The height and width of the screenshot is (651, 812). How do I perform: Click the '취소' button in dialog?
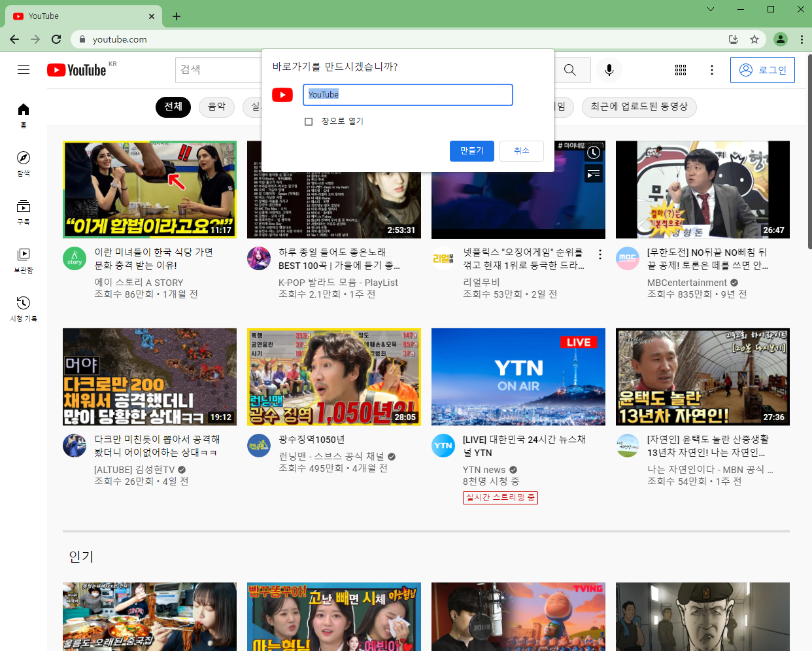click(522, 151)
